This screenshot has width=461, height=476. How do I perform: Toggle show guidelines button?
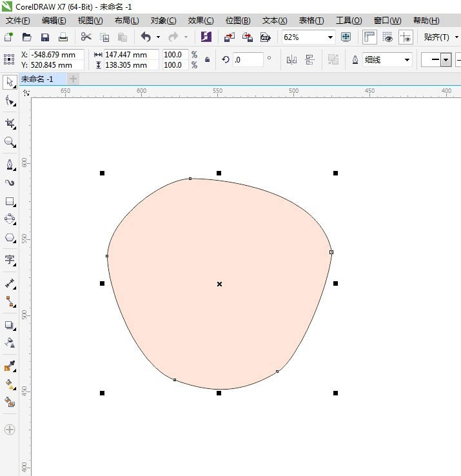pyautogui.click(x=405, y=37)
